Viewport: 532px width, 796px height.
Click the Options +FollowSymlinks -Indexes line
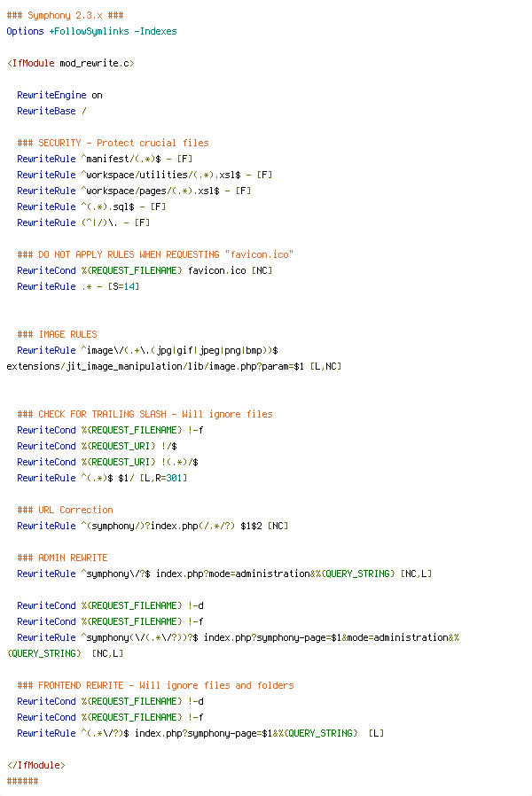(x=91, y=32)
